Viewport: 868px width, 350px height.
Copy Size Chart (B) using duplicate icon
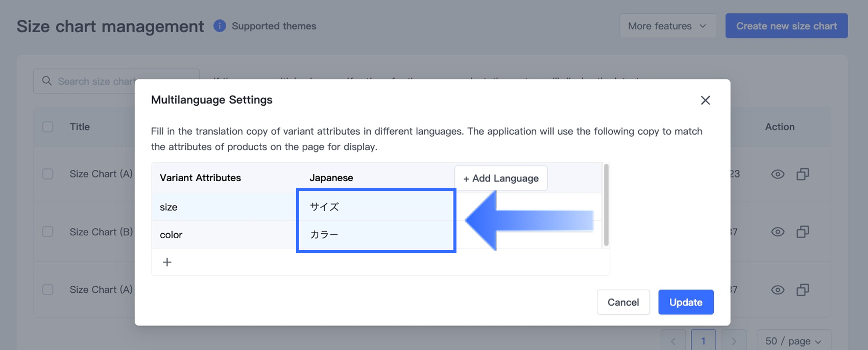coord(803,232)
